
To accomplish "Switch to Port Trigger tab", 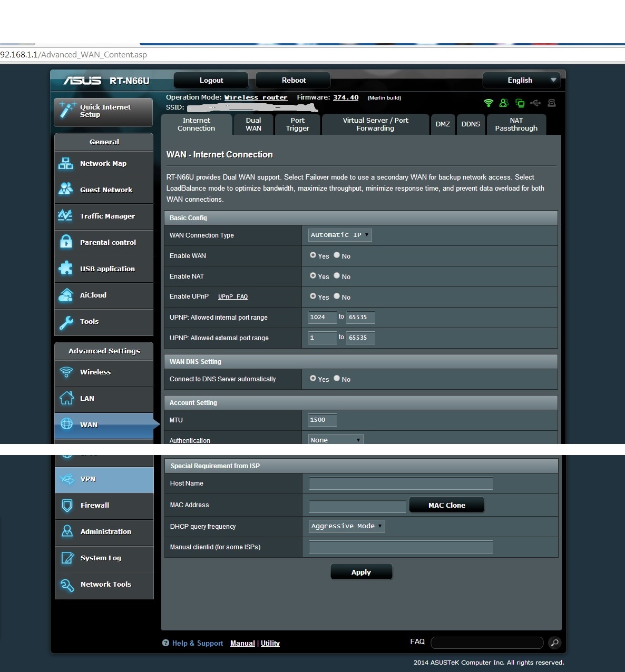I will [x=297, y=124].
